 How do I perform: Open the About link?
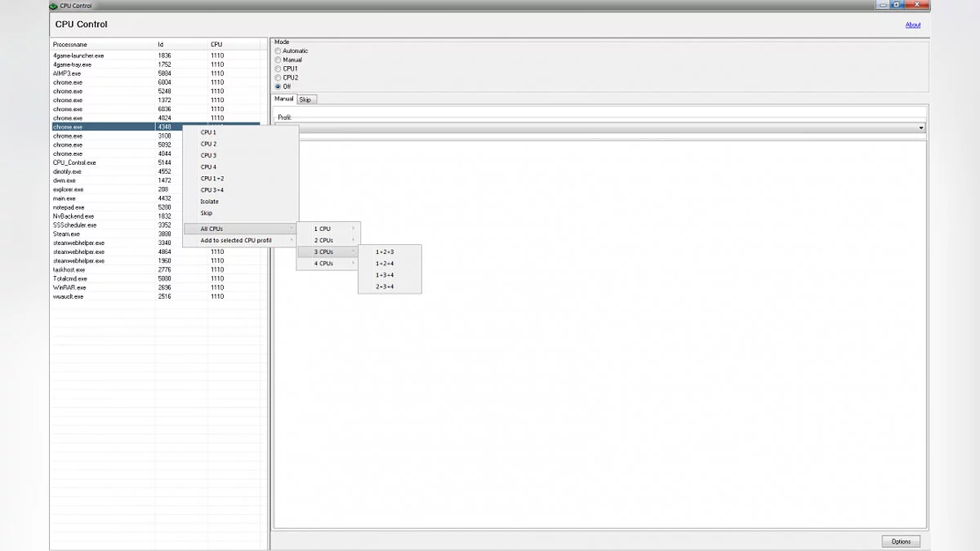(912, 24)
